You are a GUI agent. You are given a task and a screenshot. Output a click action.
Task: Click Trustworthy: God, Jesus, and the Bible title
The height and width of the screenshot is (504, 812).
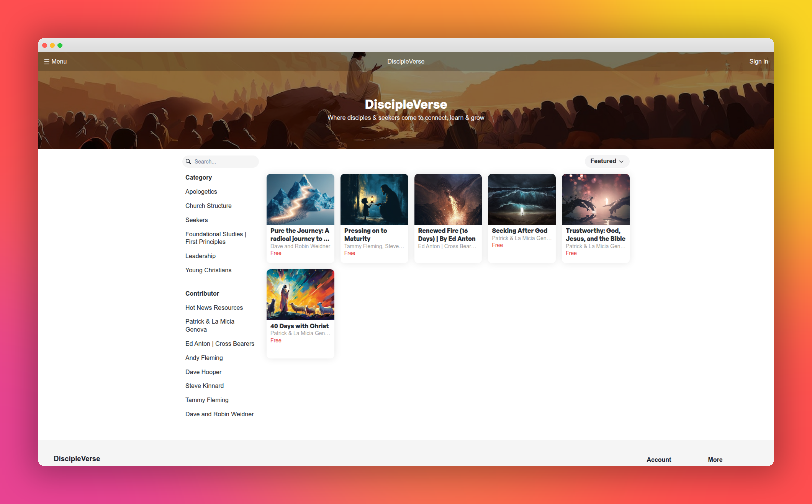click(x=596, y=234)
